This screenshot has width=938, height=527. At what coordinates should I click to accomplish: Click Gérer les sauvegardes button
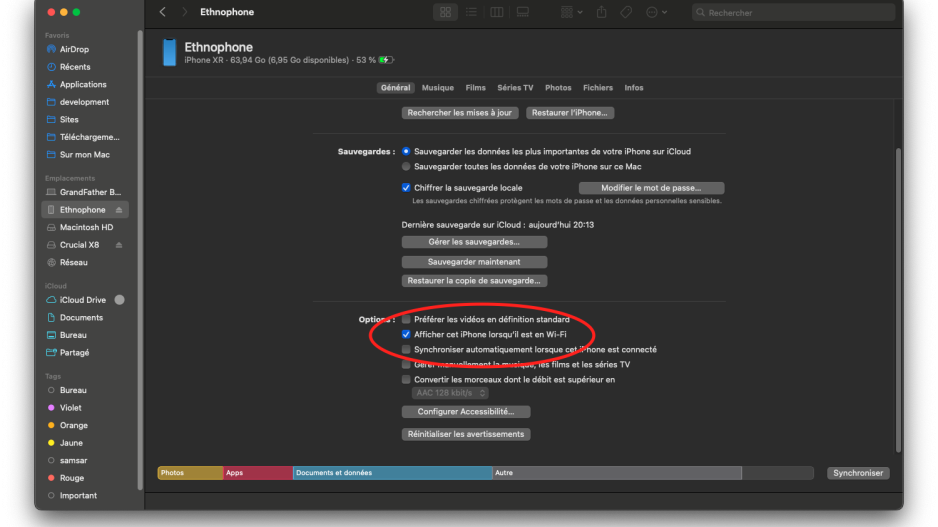(474, 242)
